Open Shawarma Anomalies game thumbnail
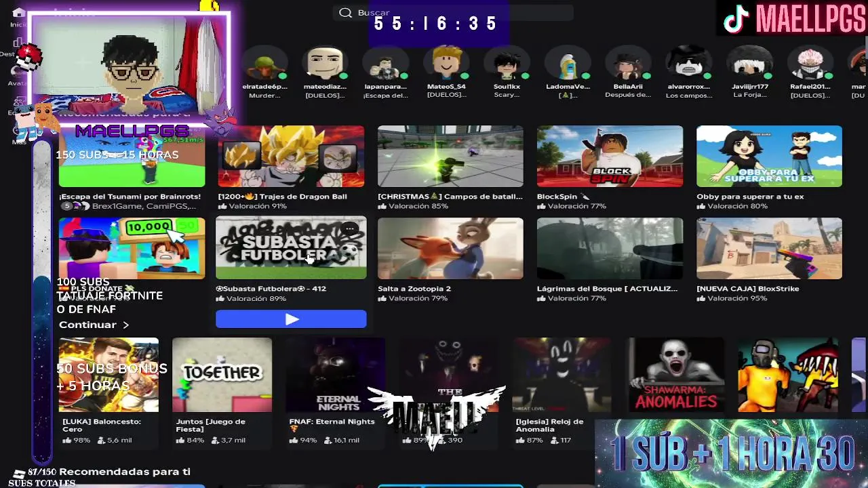 point(675,375)
